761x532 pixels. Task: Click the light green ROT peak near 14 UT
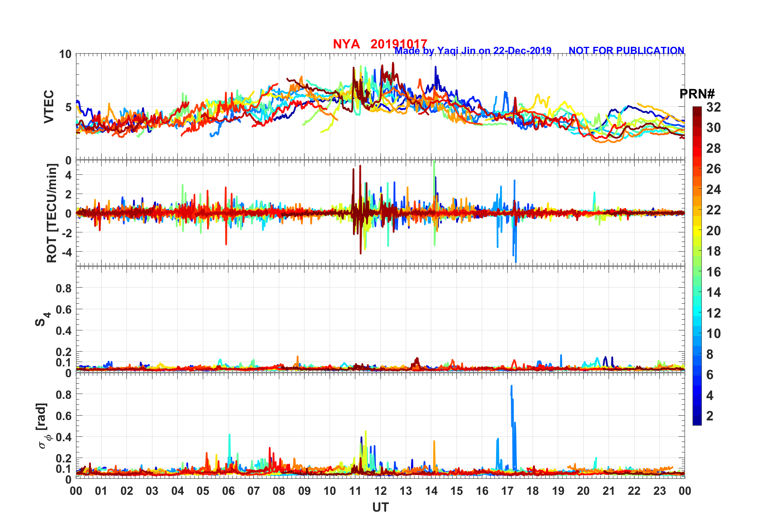(x=435, y=180)
